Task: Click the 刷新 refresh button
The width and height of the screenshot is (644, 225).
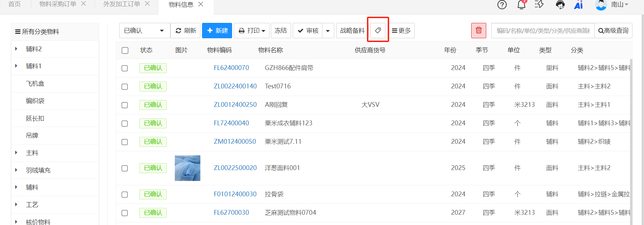Action: point(186,31)
